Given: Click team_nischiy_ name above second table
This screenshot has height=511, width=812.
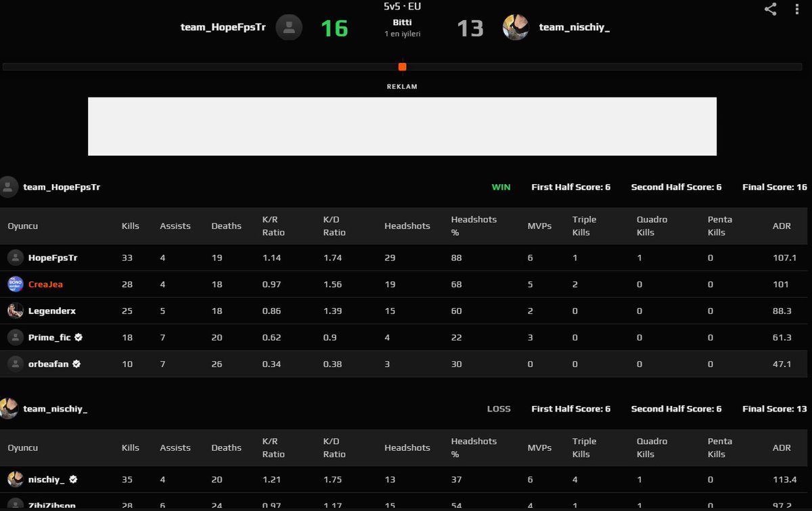Looking at the screenshot, I should 55,409.
